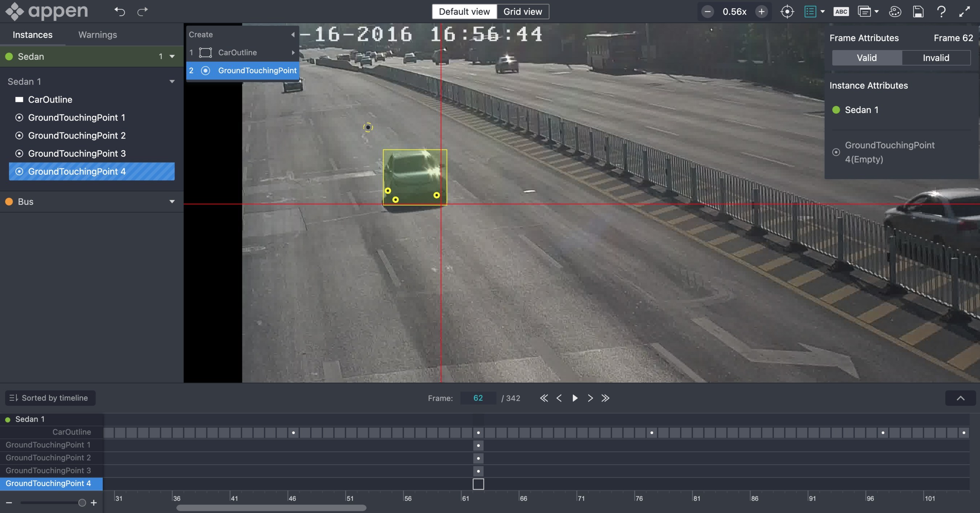
Task: Click the timeline zoom slider handle
Action: [x=82, y=503]
